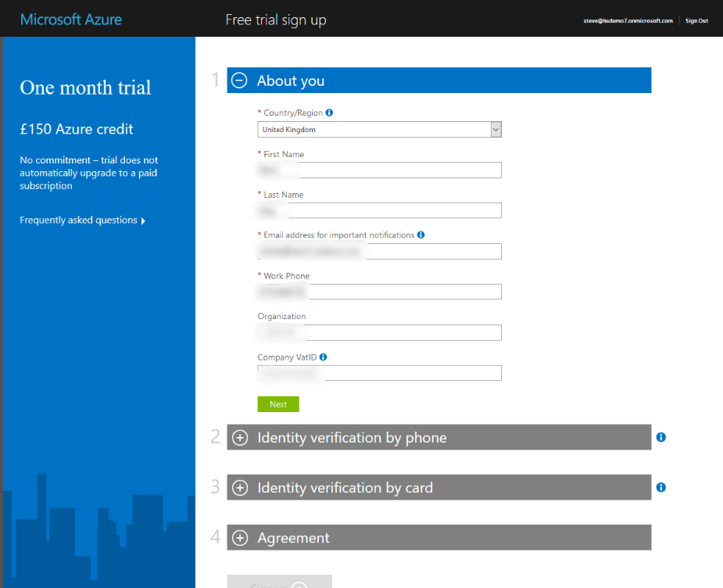Viewport: 723px width, 588px height.
Task: Click the Company VatID info icon
Action: pos(324,357)
